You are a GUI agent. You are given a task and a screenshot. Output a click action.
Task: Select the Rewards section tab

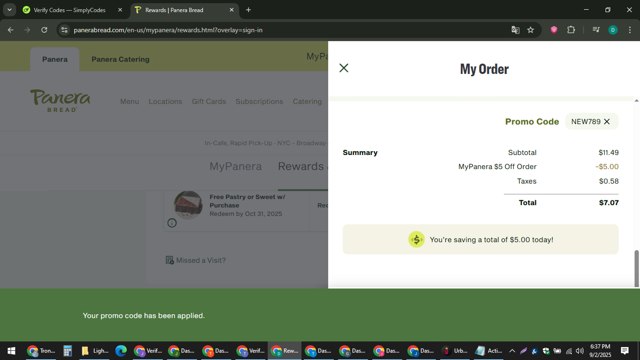302,167
